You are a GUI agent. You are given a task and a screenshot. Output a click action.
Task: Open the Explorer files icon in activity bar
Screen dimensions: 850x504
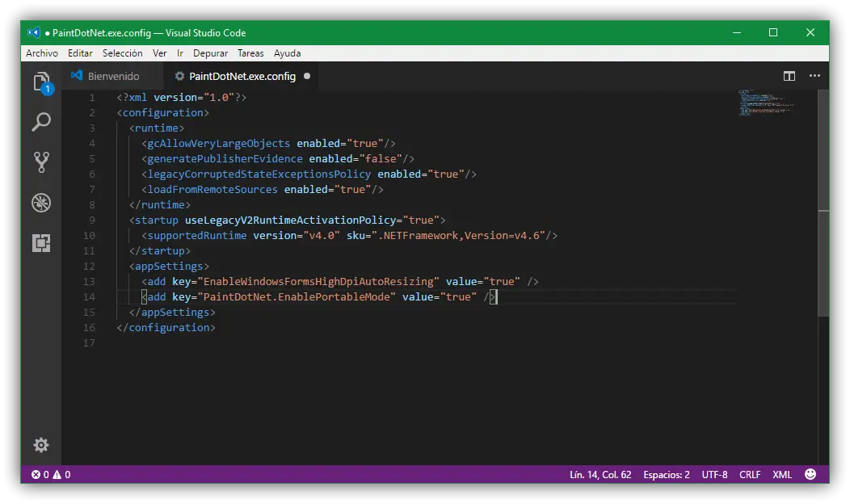[x=42, y=82]
